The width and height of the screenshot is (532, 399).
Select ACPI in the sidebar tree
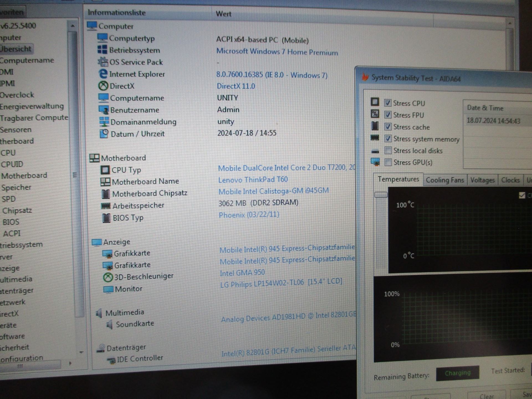coord(12,234)
